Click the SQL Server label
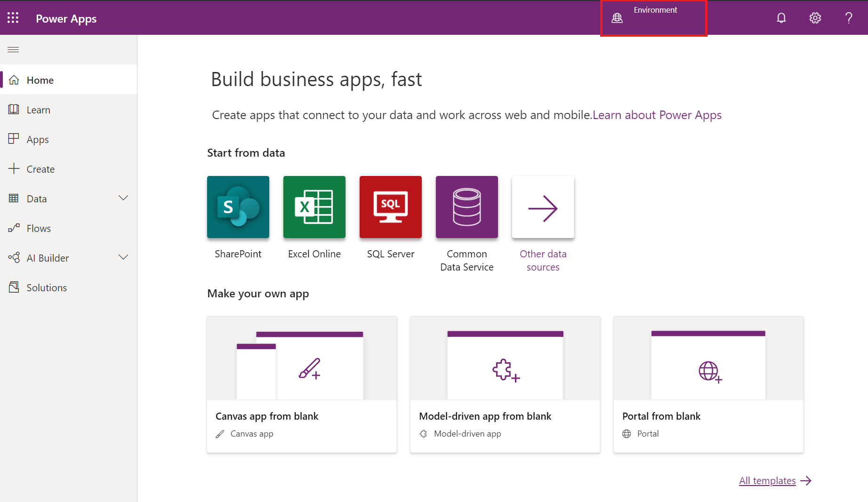This screenshot has height=502, width=868. tap(391, 254)
